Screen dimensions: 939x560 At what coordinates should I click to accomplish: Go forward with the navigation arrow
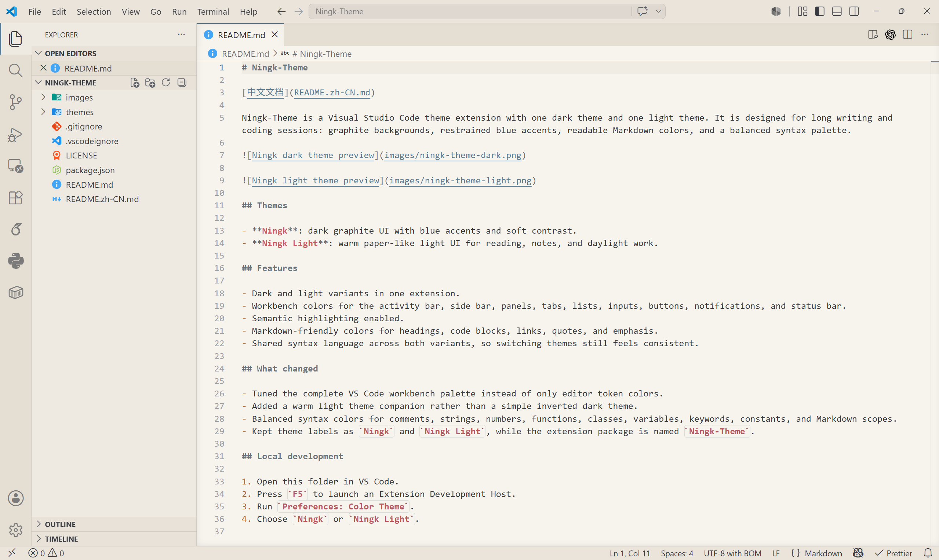click(299, 12)
